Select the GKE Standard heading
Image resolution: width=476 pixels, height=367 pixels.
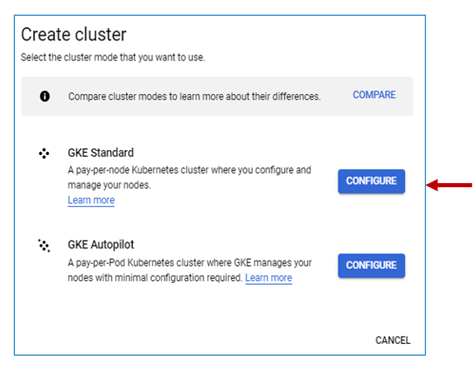(101, 153)
